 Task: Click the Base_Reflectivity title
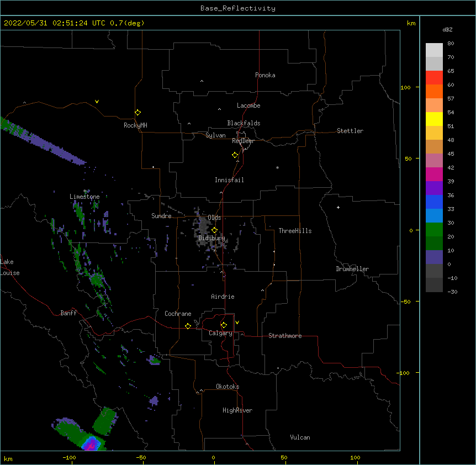coord(238,8)
